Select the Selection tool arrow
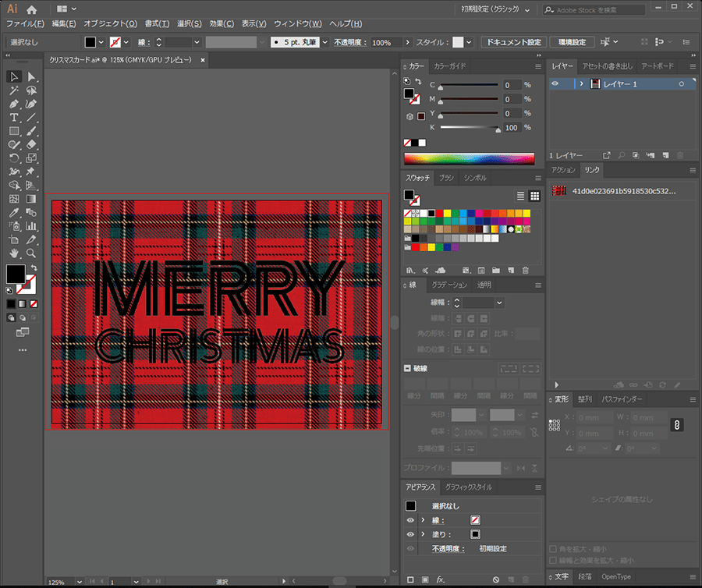702x588 pixels. tap(14, 77)
